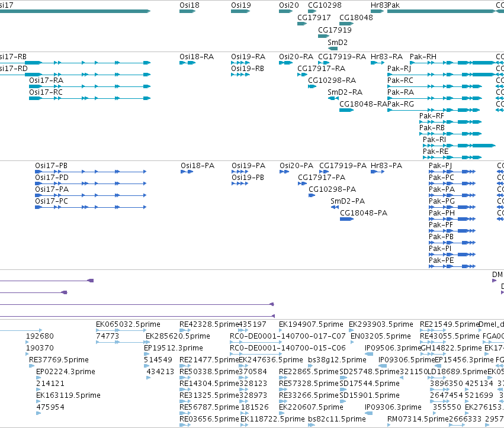Select the RE37769.5prime EST label
504x428 pixels.
click(59, 361)
